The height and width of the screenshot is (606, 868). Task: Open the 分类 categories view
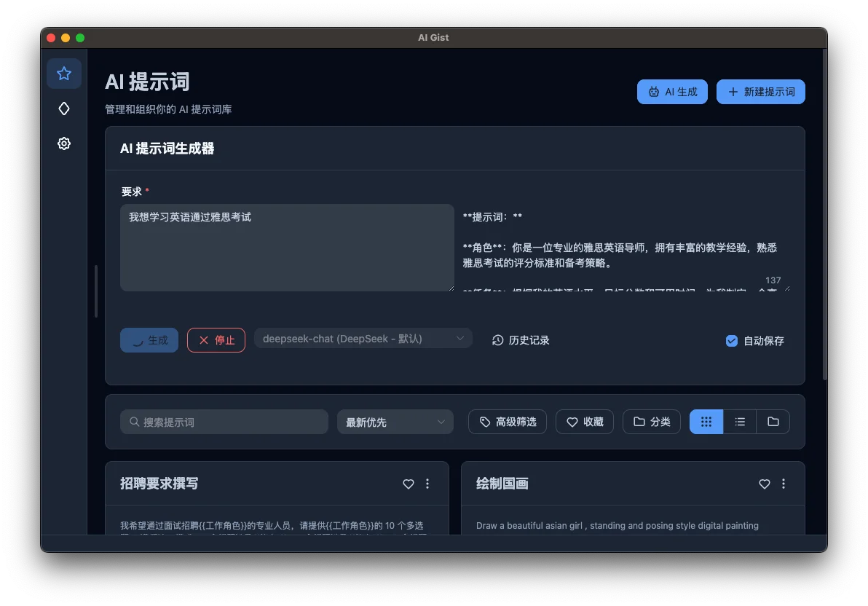click(651, 421)
